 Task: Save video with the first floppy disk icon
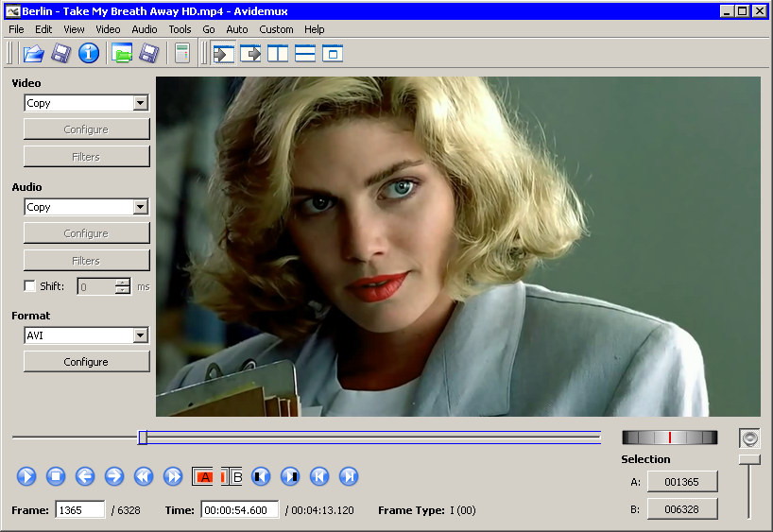(x=61, y=53)
